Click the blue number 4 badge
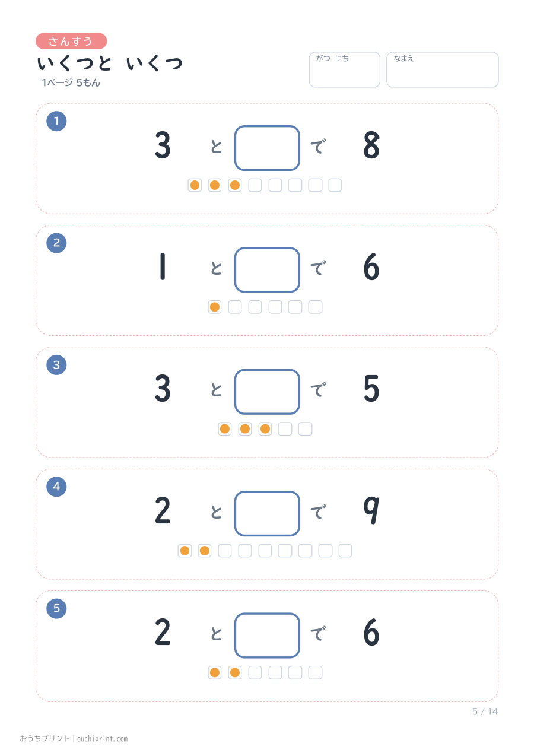This screenshot has width=534, height=756. click(56, 487)
